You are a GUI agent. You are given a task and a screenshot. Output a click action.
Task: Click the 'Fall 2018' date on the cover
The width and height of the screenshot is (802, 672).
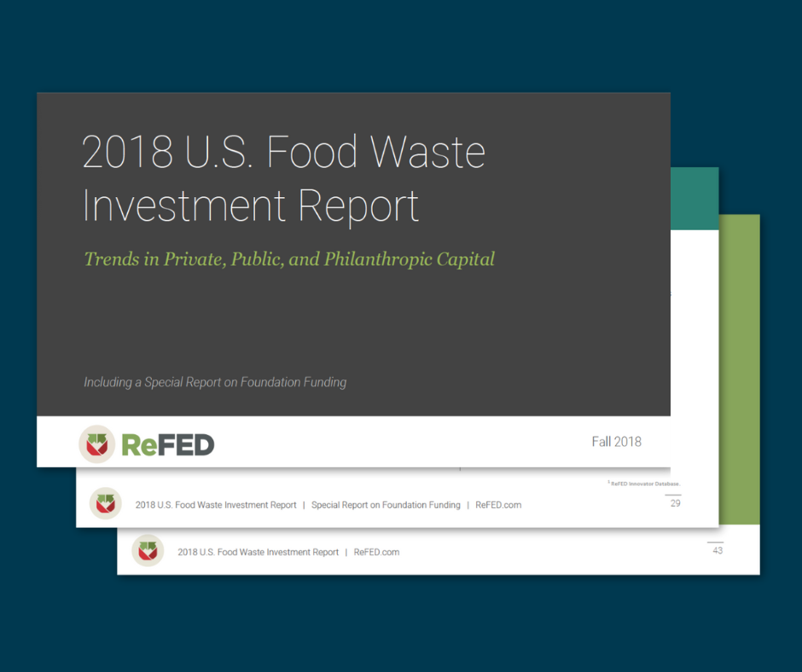click(x=616, y=441)
